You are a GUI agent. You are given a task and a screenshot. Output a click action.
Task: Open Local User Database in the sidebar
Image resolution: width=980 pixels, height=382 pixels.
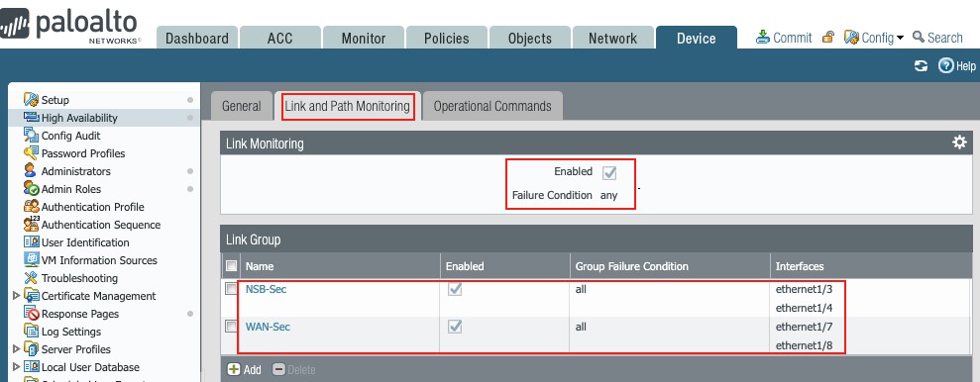(x=90, y=367)
